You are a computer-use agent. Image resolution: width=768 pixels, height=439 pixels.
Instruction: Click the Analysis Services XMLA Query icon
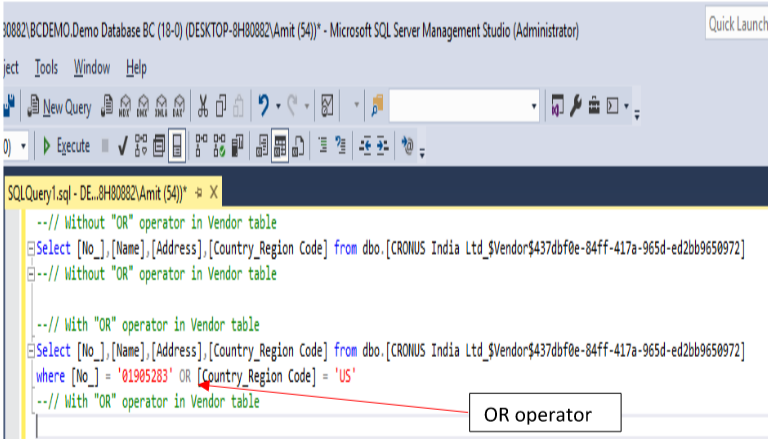(x=161, y=105)
